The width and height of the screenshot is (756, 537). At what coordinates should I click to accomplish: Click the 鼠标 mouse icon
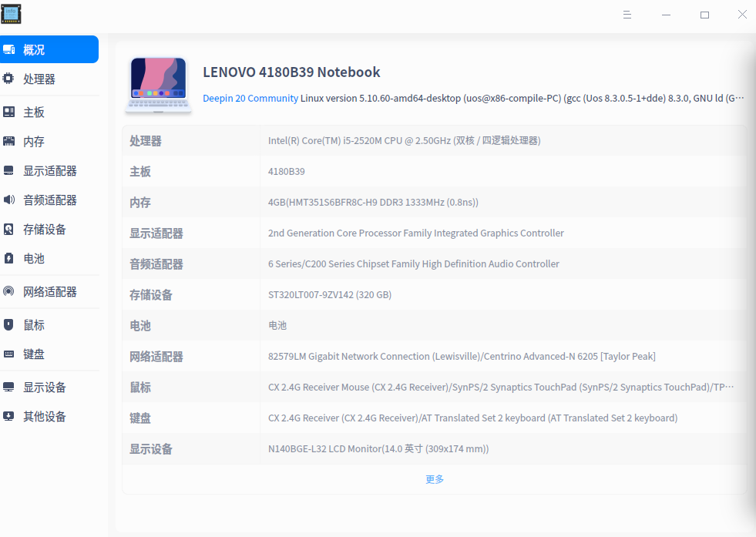pyautogui.click(x=8, y=324)
